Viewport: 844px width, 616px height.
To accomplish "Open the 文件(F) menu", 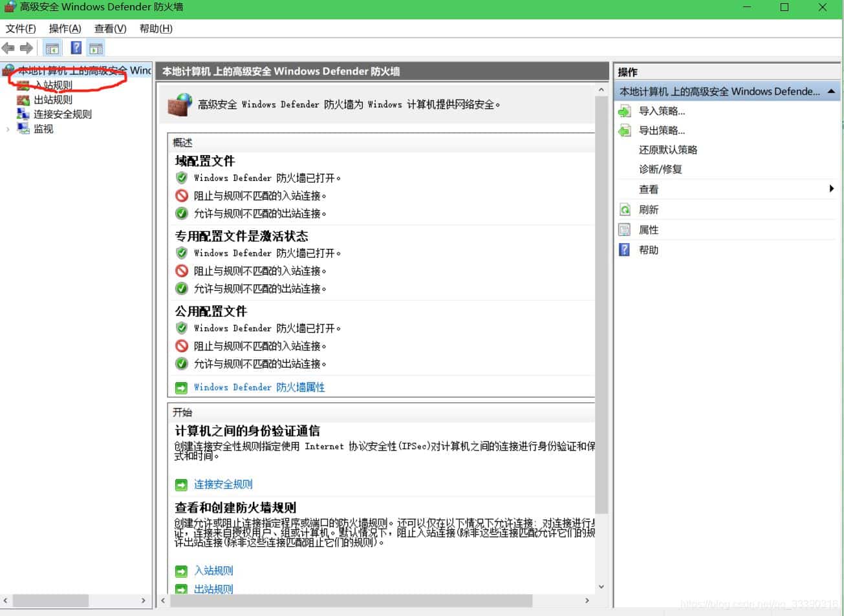I will (x=21, y=28).
